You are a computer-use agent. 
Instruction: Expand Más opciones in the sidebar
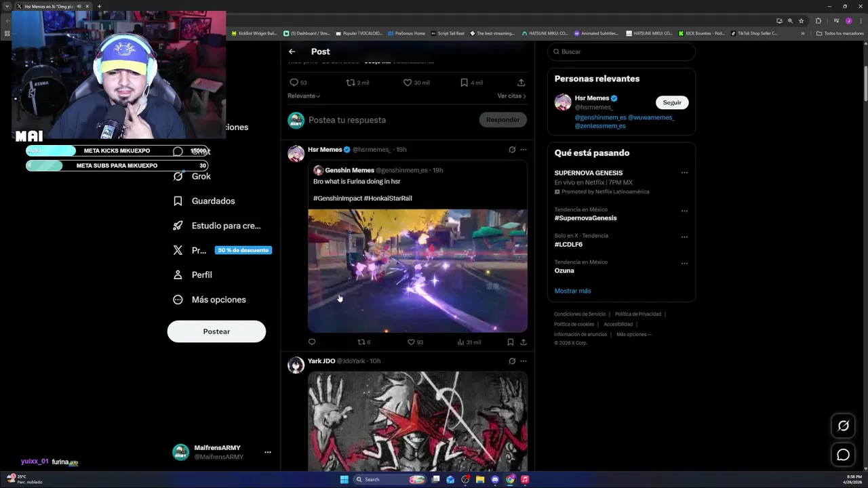[210, 300]
